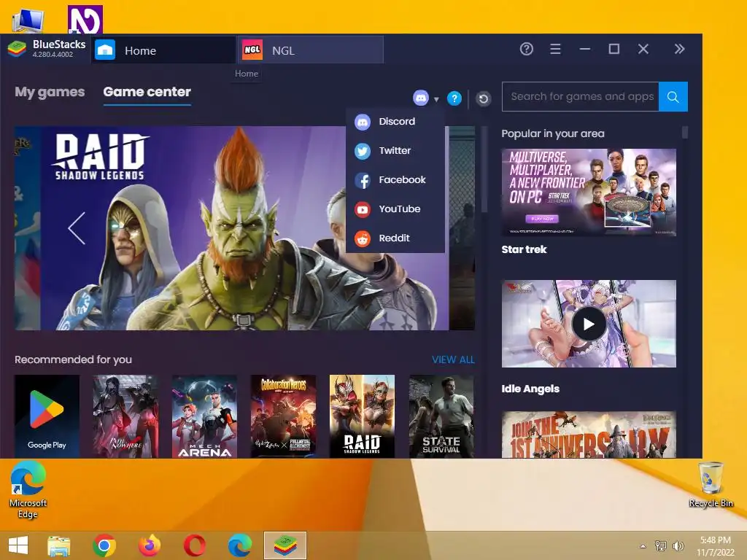This screenshot has width=747, height=560.
Task: Open the volume speaker tray icon
Action: pos(678,546)
